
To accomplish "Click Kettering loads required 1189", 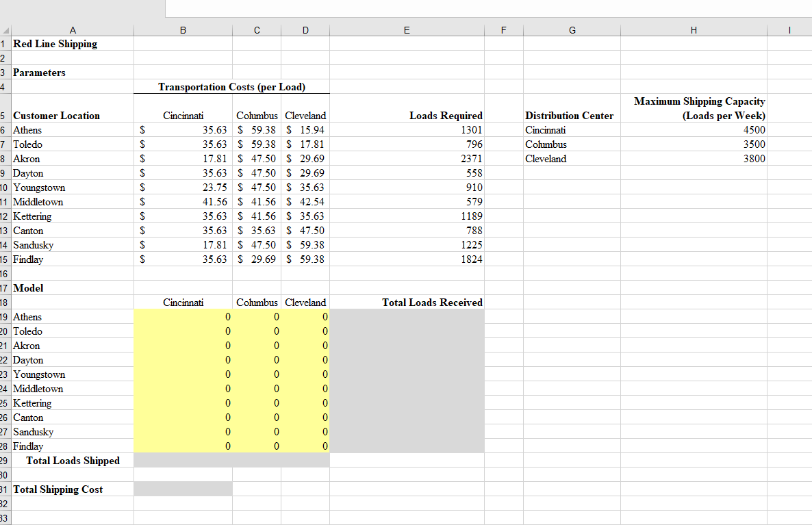I will tap(407, 216).
